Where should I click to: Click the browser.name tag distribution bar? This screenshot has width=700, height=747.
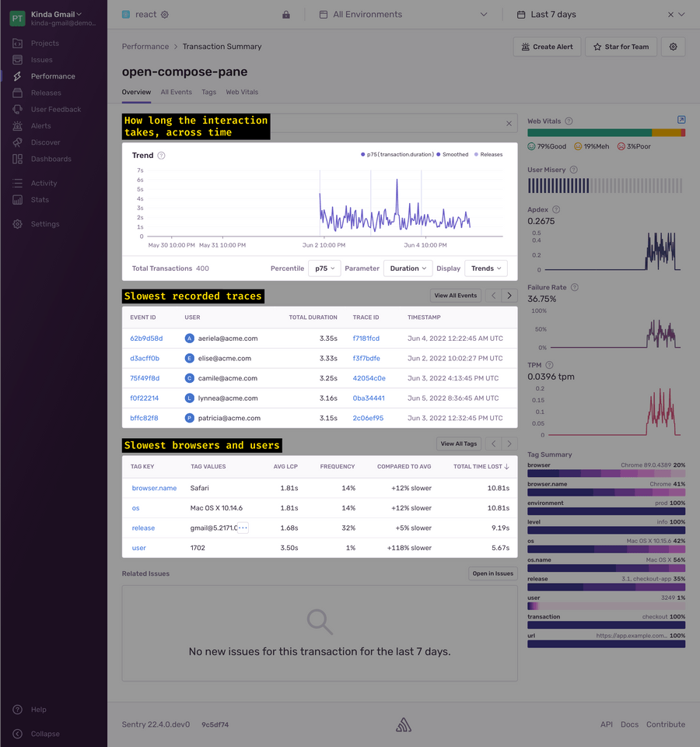tap(606, 493)
